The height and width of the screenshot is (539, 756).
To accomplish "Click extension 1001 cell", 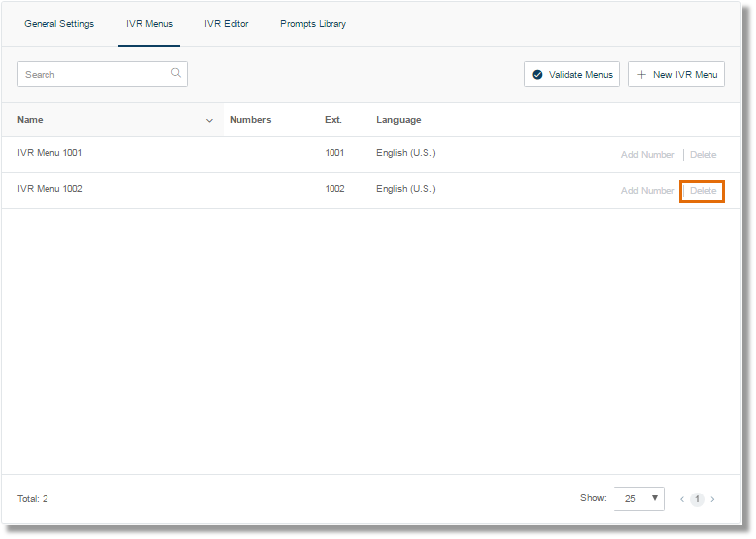I will click(x=334, y=153).
